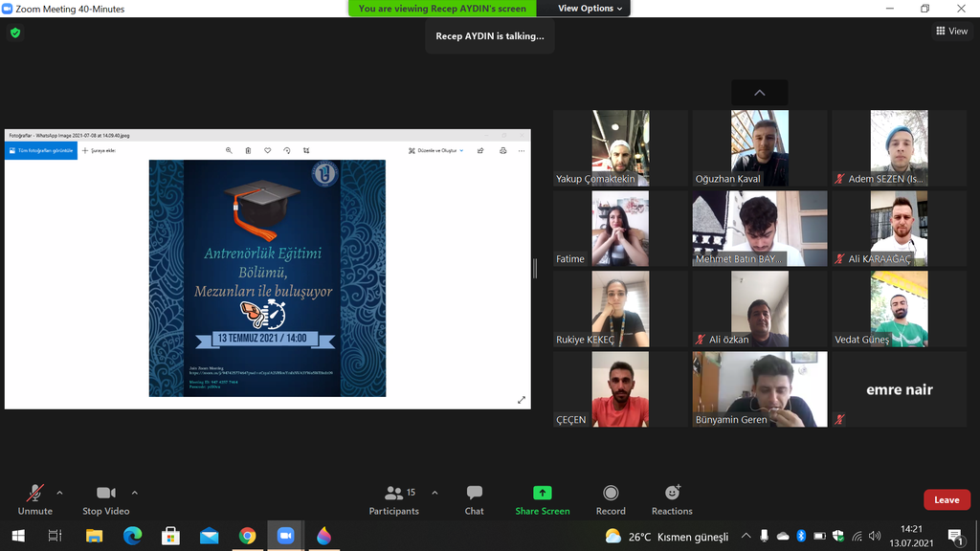This screenshot has height=551, width=980.
Task: Click the green encryption shield icon
Action: pyautogui.click(x=14, y=33)
